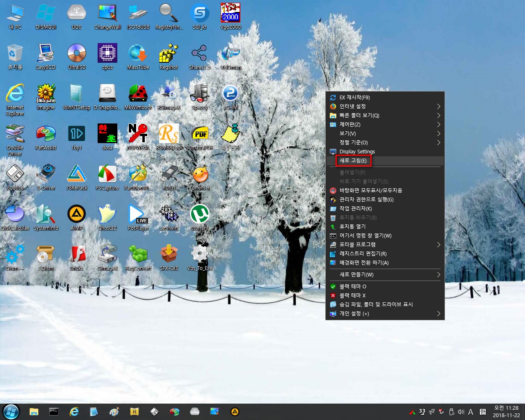Open the volume speaker tray icon
525x420 pixels.
tap(461, 411)
